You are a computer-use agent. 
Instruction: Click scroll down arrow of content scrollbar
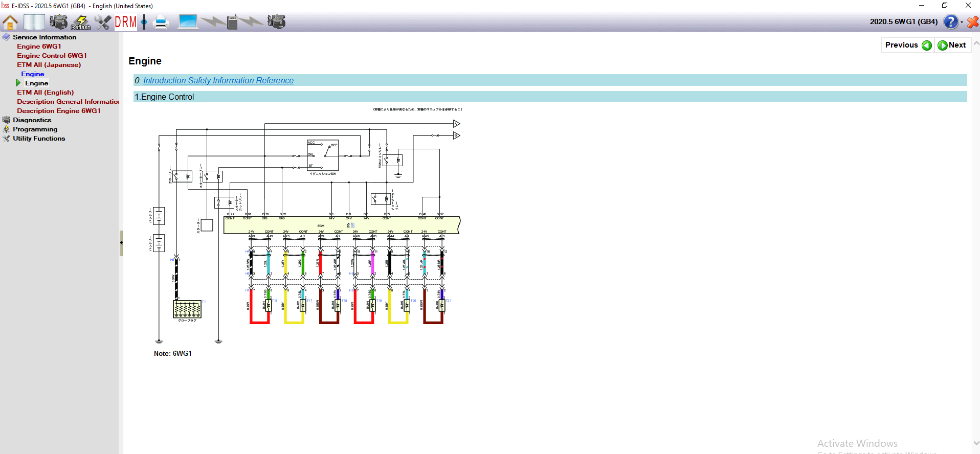[976, 443]
